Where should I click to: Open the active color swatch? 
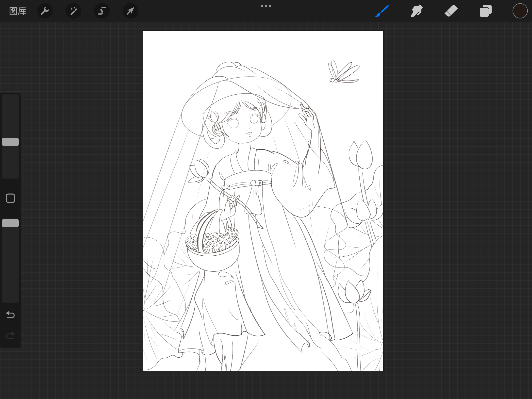point(520,11)
